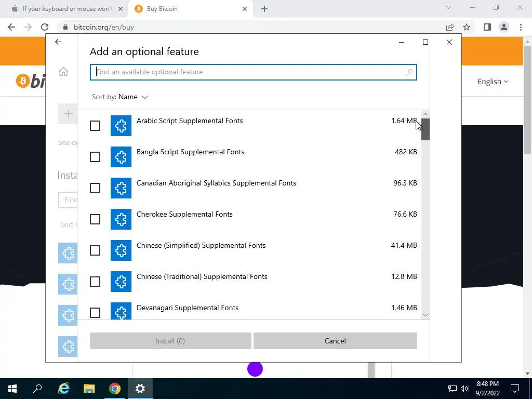This screenshot has width=532, height=399.
Task: Click the site lock icon in address bar
Action: (65, 27)
